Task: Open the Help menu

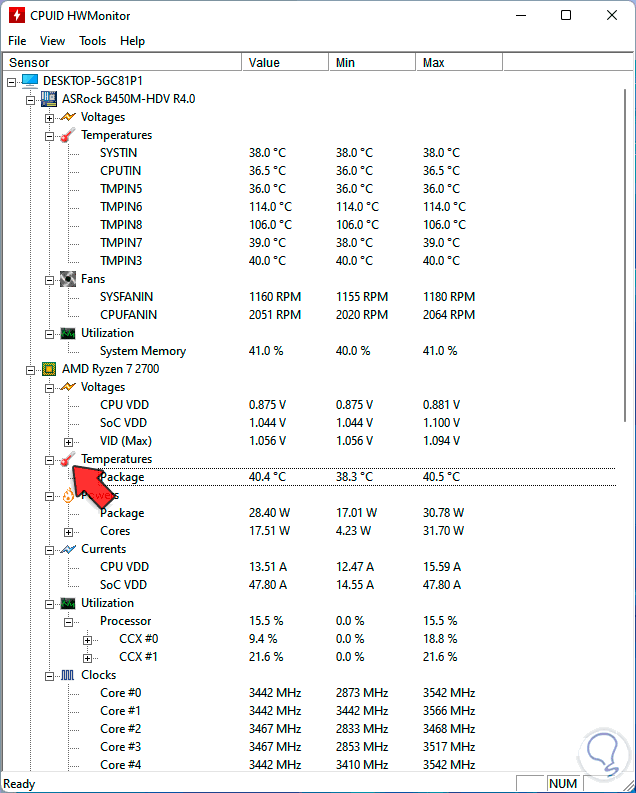Action: (x=132, y=41)
